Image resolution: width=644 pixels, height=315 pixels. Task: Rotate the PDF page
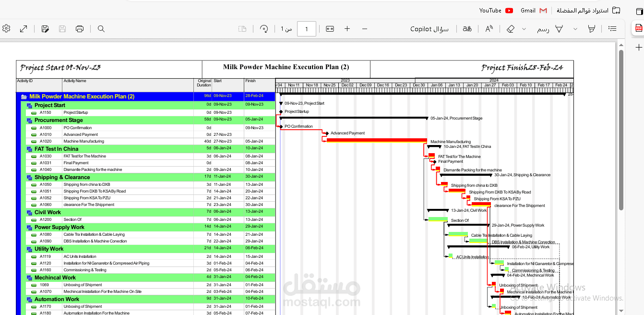[263, 29]
